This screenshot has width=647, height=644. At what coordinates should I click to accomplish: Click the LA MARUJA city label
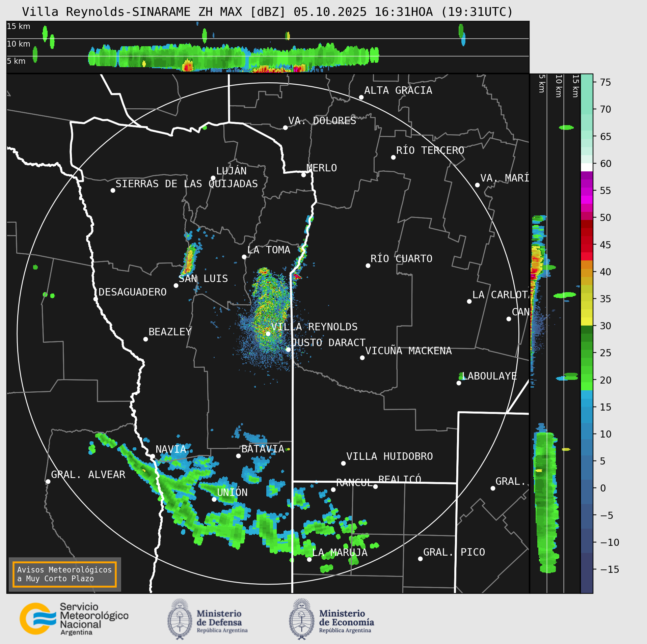pos(340,553)
